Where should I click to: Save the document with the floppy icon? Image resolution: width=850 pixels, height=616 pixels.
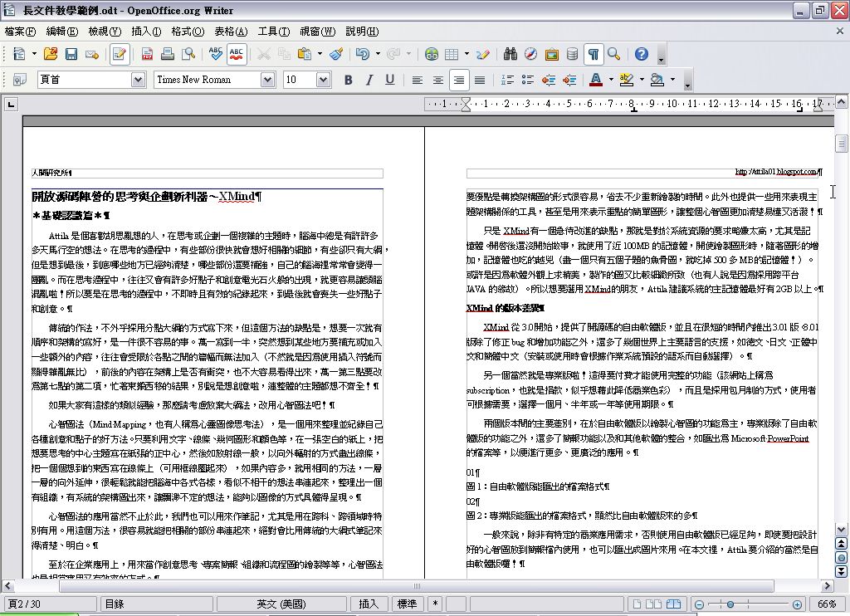[71, 54]
